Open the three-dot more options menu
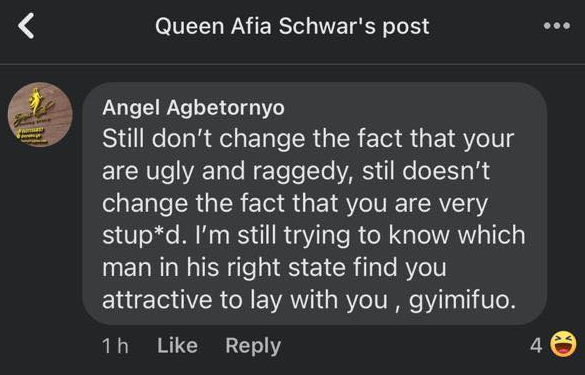Image resolution: width=585 pixels, height=375 pixels. point(557,26)
